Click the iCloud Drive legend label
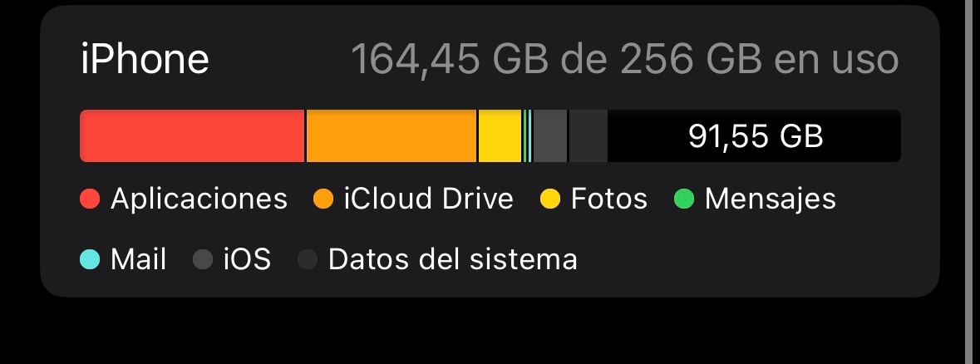 429,199
